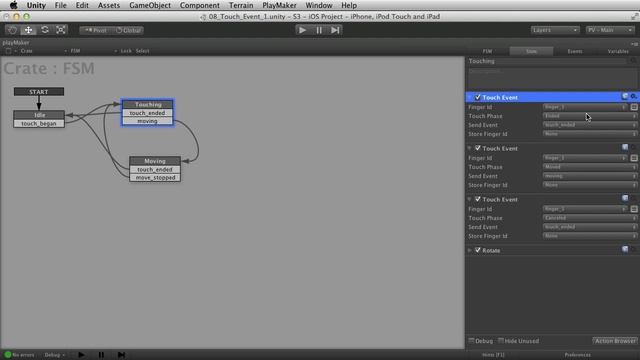
Task: Open the Unity menu
Action: (x=36, y=5)
